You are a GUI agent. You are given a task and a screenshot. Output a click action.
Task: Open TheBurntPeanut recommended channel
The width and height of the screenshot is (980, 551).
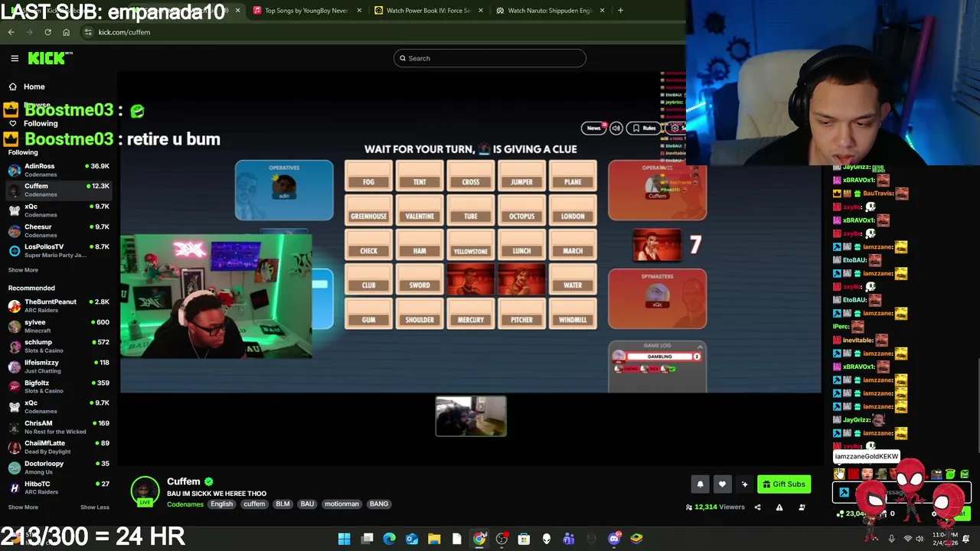(59, 305)
